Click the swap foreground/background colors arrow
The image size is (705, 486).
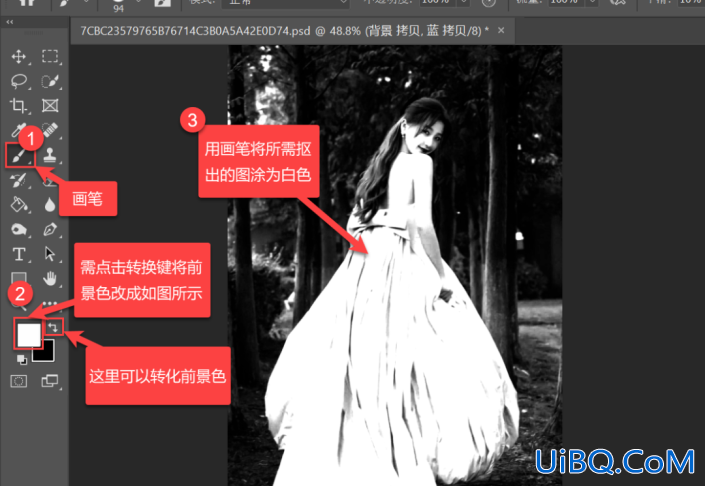point(54,327)
